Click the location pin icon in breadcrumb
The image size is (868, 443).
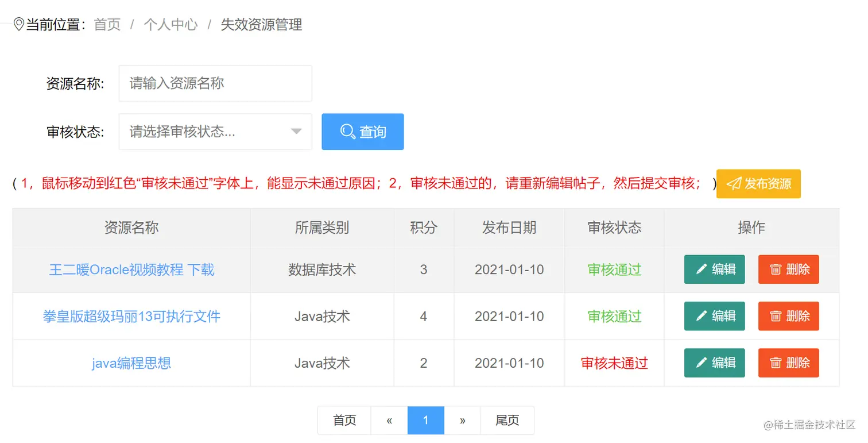tap(19, 25)
